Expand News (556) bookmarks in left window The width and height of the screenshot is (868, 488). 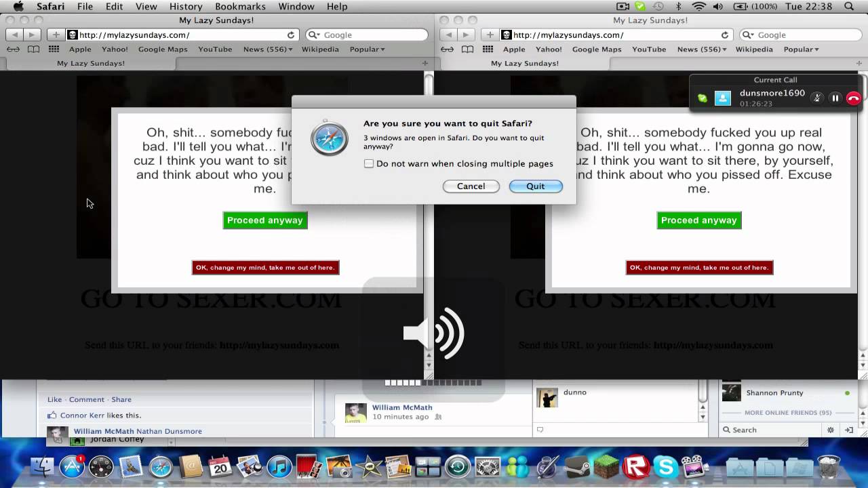pos(268,49)
